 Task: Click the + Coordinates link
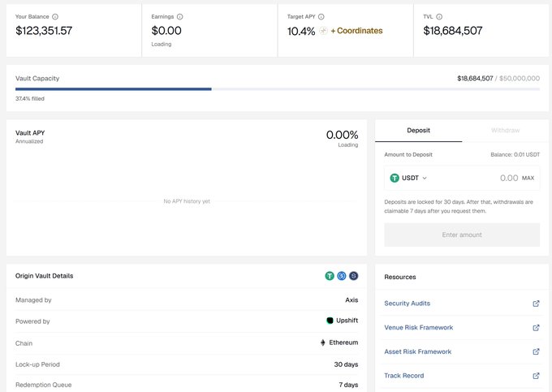356,31
